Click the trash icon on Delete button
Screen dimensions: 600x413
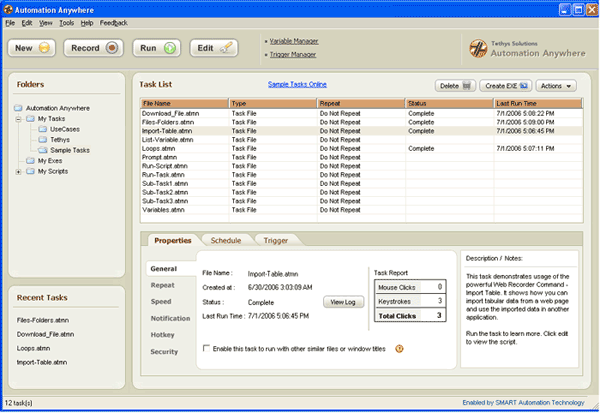(x=468, y=86)
